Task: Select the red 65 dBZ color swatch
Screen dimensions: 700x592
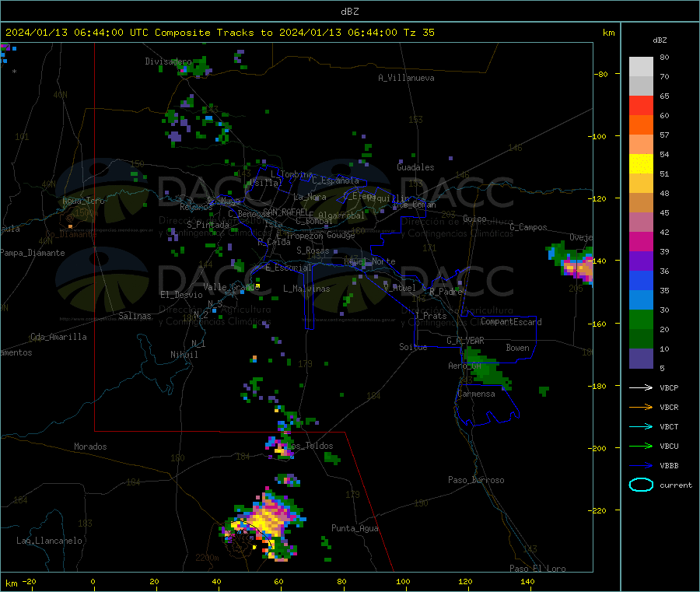Action: tap(641, 105)
